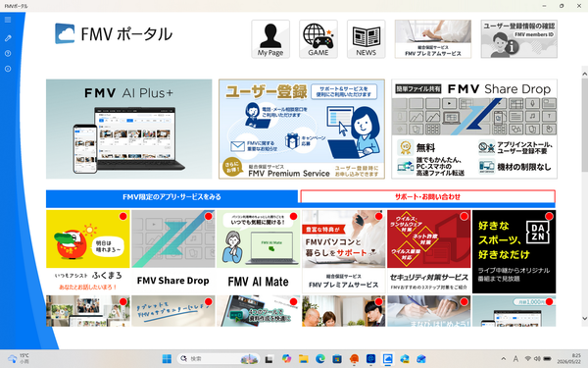Click the taskbar search box
Viewport: 588px width, 368px height.
(x=219, y=359)
